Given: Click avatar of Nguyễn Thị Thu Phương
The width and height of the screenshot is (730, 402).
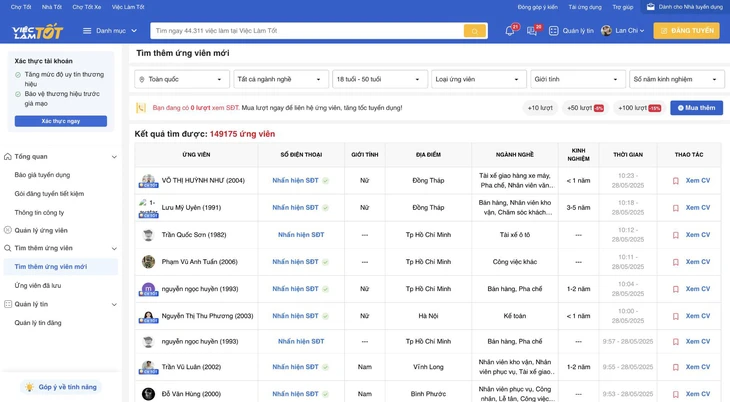Looking at the screenshot, I should 148,317.
